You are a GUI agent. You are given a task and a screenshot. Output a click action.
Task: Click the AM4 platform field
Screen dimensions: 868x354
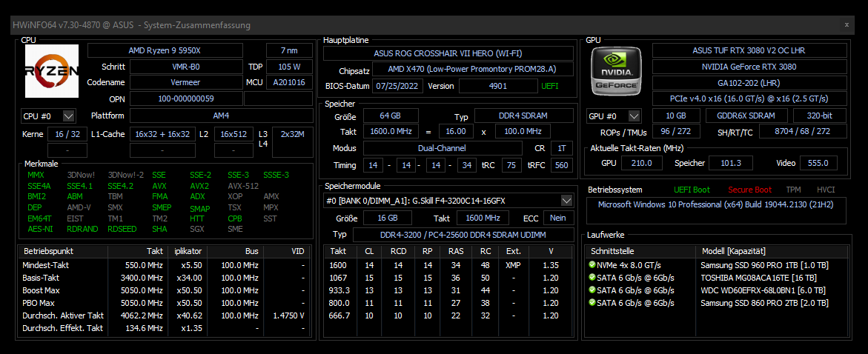222,116
